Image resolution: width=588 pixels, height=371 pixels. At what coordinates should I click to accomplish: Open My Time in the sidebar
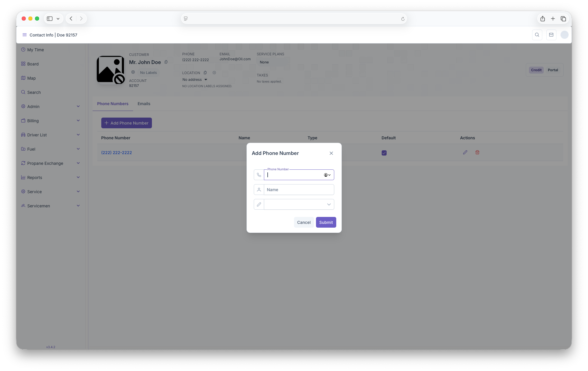click(35, 50)
